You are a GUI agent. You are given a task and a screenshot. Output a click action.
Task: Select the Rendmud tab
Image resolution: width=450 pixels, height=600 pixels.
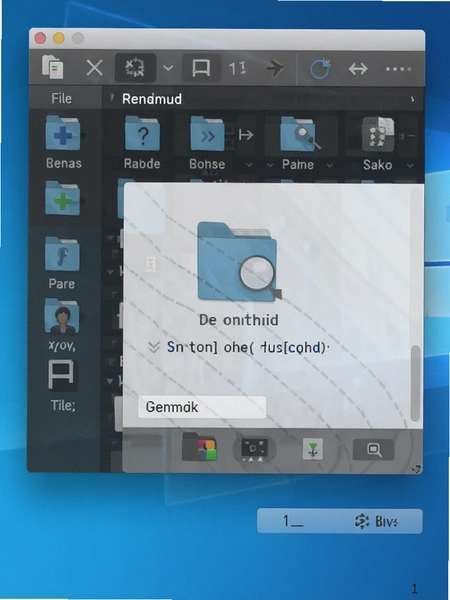tap(152, 99)
